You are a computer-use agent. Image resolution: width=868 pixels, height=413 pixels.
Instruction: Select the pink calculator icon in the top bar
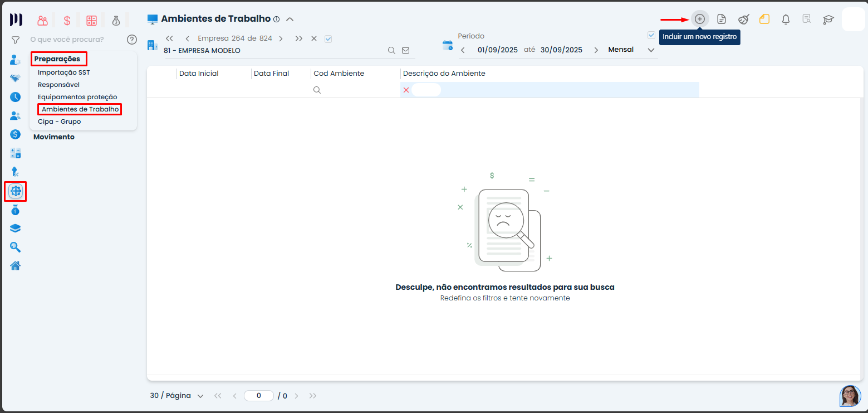pyautogui.click(x=91, y=20)
